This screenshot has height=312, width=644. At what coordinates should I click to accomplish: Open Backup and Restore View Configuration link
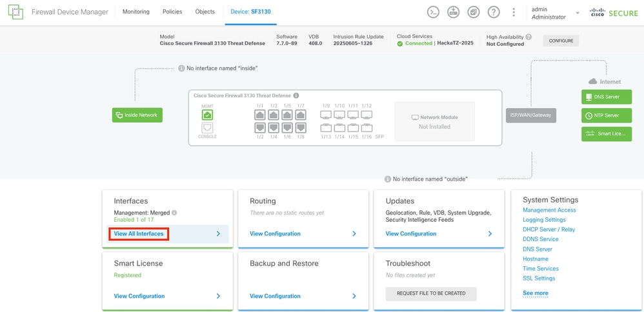275,296
